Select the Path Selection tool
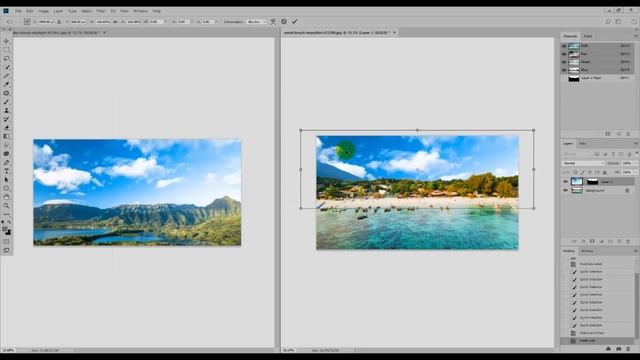 tap(6, 180)
